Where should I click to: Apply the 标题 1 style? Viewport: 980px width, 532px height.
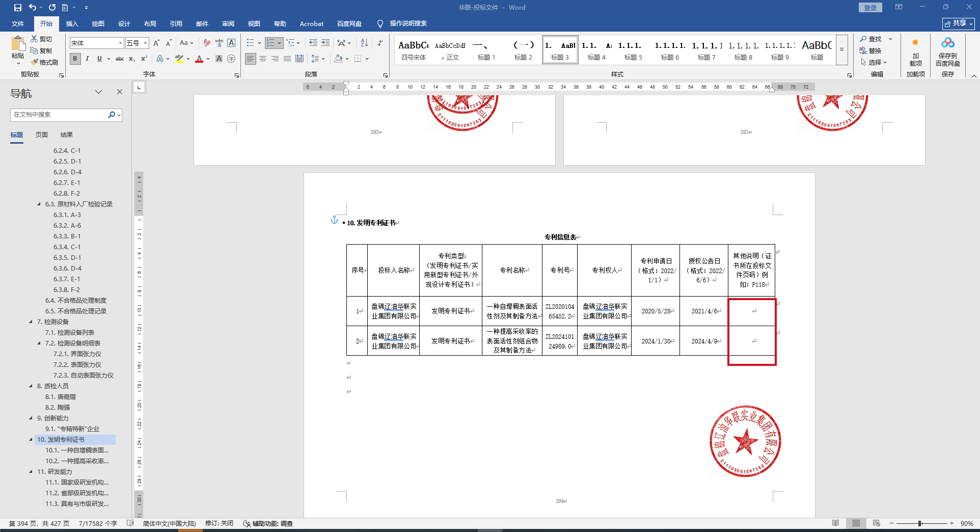click(486, 50)
